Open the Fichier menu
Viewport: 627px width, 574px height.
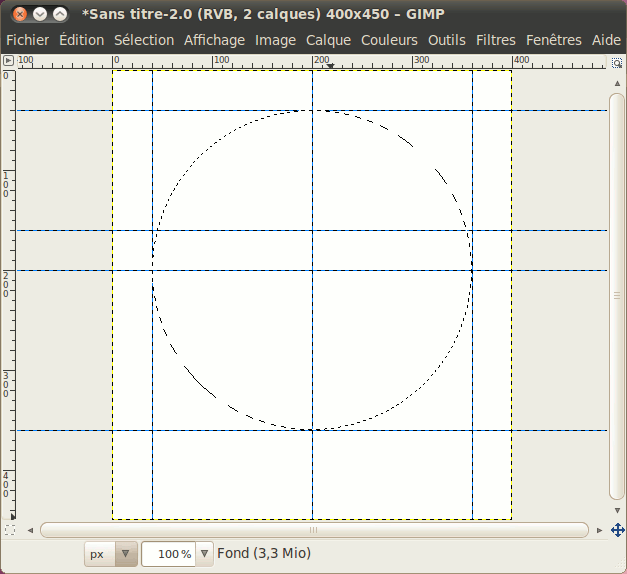pyautogui.click(x=27, y=40)
